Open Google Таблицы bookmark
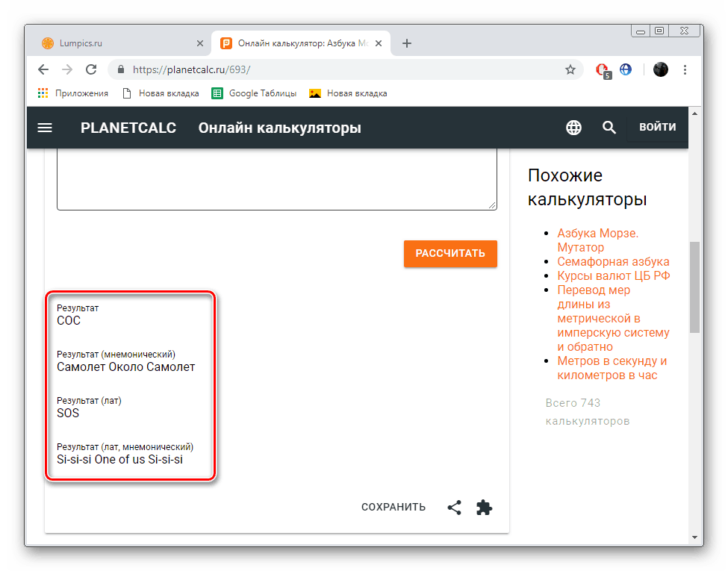Viewport: 728px width, 571px height. click(x=255, y=93)
